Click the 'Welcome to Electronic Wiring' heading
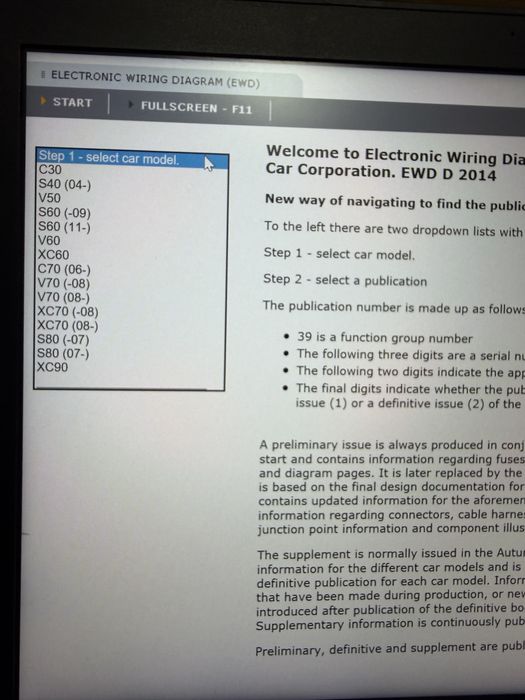 point(395,164)
